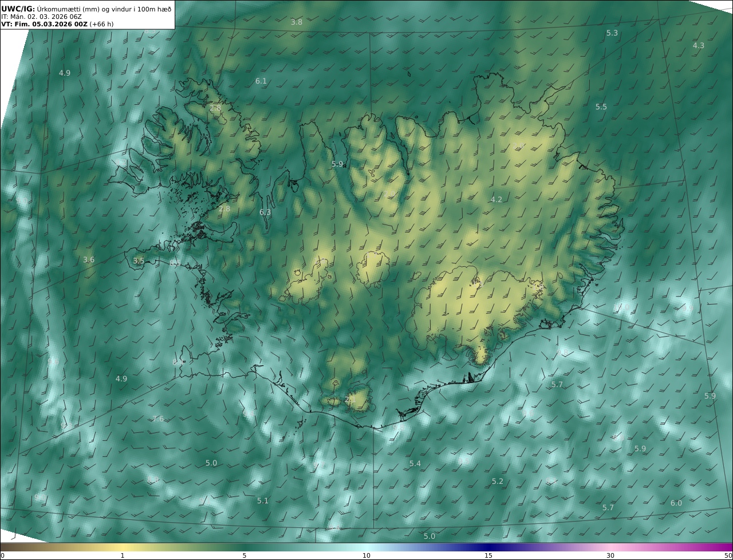Click the 5.3 value label on the map
The width and height of the screenshot is (733, 560).
pyautogui.click(x=612, y=33)
